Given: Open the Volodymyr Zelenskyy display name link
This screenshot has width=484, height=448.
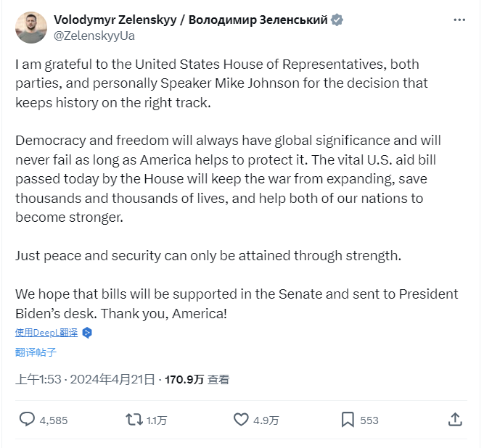Looking at the screenshot, I should 190,20.
